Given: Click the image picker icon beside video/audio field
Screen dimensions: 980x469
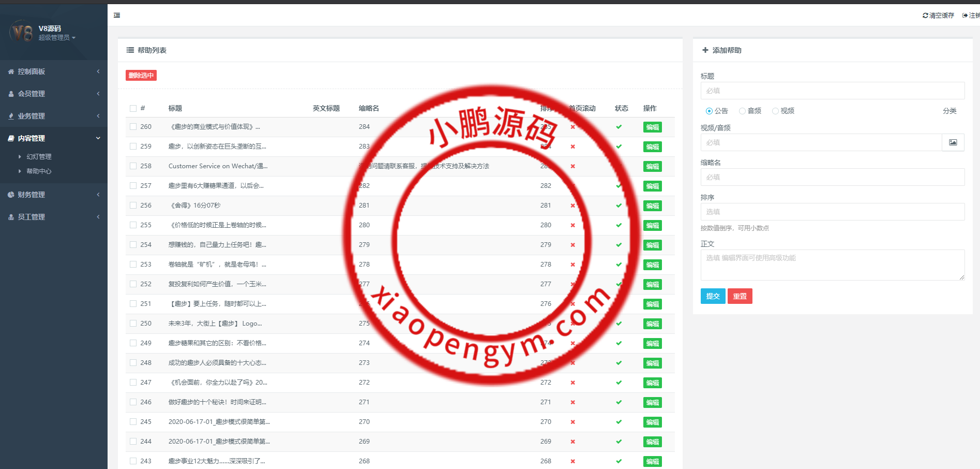Looking at the screenshot, I should [953, 142].
